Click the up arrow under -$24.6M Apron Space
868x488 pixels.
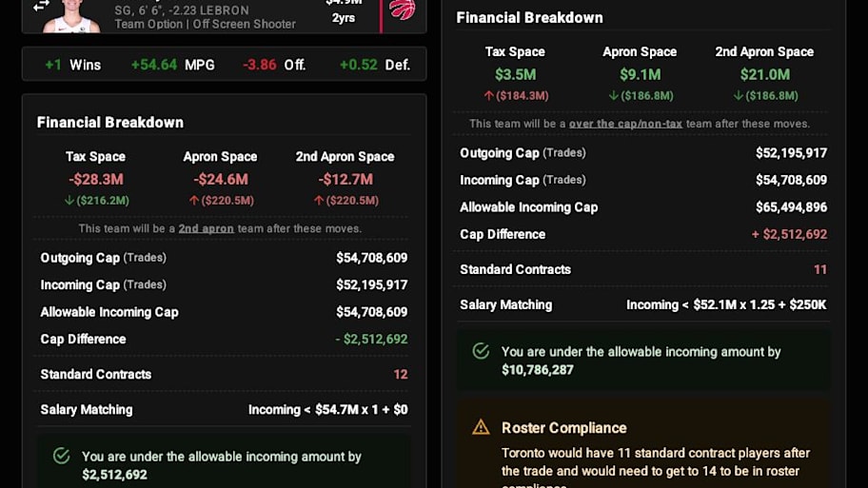pos(194,201)
